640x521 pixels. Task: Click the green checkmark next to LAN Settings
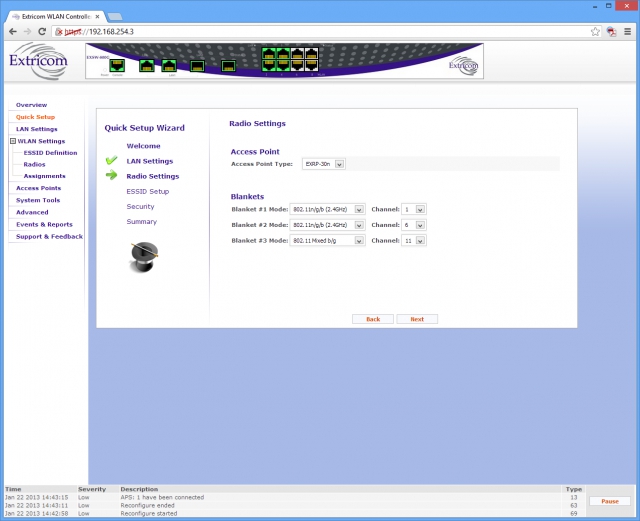(x=111, y=160)
